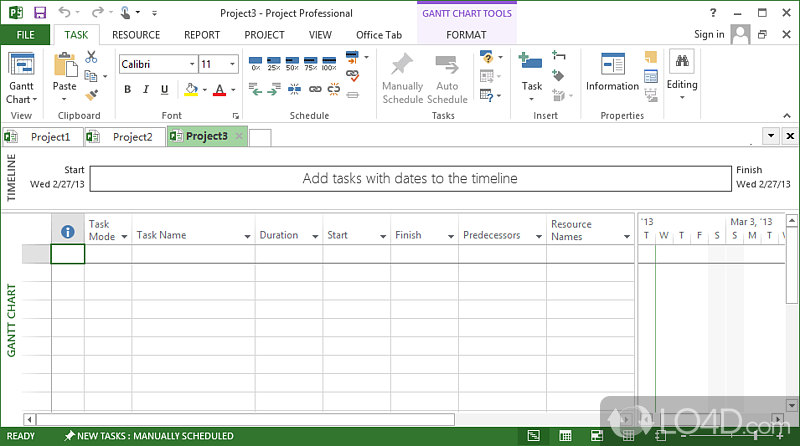Click Sign in link
Viewport: 800px width, 446px height.
(x=709, y=34)
